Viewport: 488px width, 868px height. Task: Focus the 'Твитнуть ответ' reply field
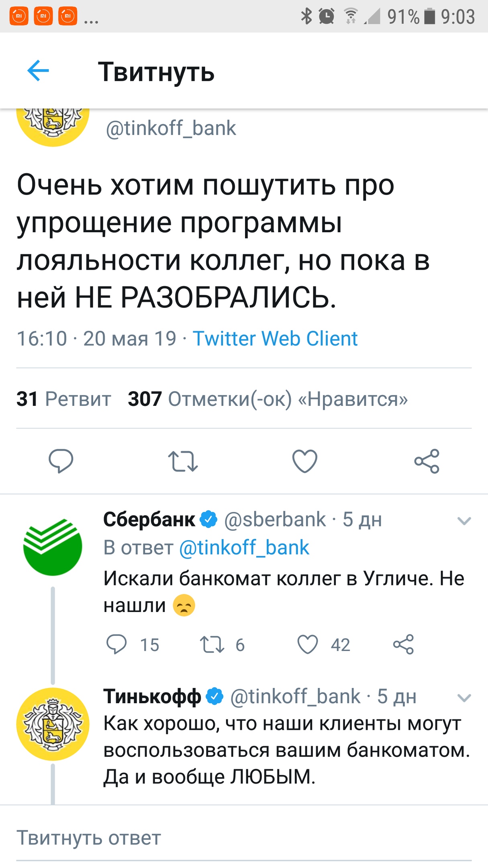tap(88, 838)
